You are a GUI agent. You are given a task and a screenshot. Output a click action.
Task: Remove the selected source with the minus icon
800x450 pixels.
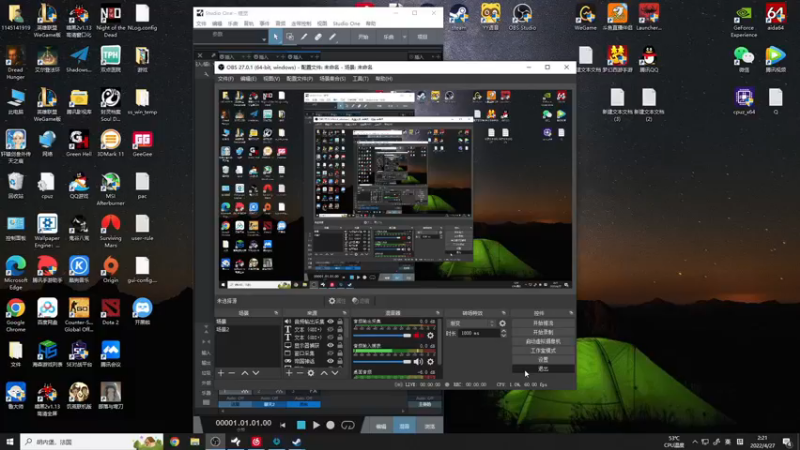[x=300, y=373]
